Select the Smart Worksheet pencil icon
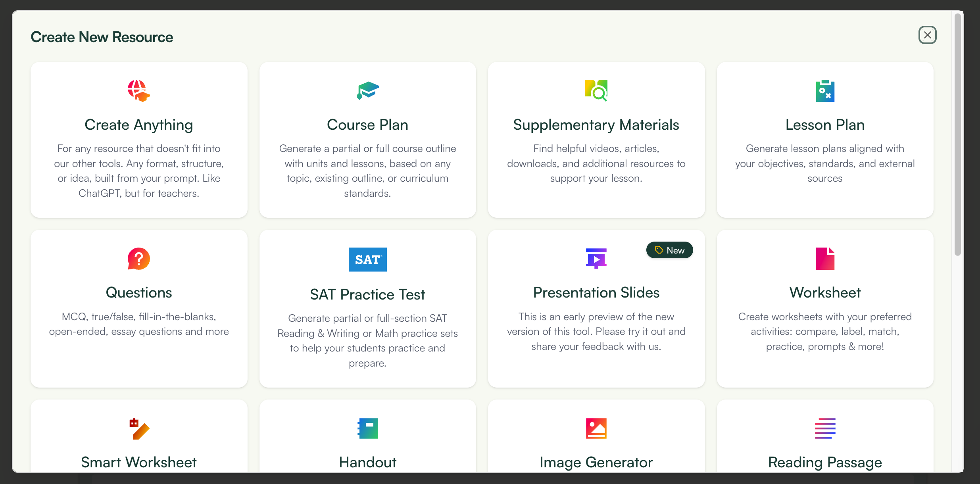This screenshot has width=980, height=484. coord(138,428)
